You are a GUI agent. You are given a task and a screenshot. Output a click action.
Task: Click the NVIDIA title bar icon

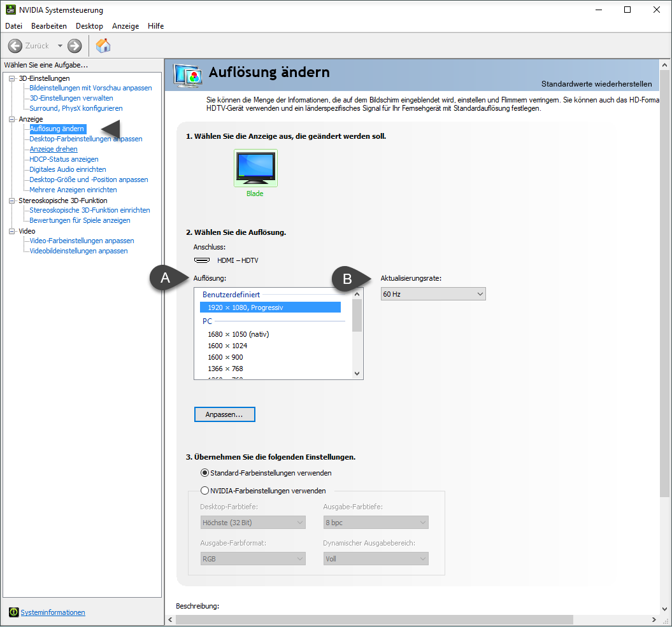[10, 10]
